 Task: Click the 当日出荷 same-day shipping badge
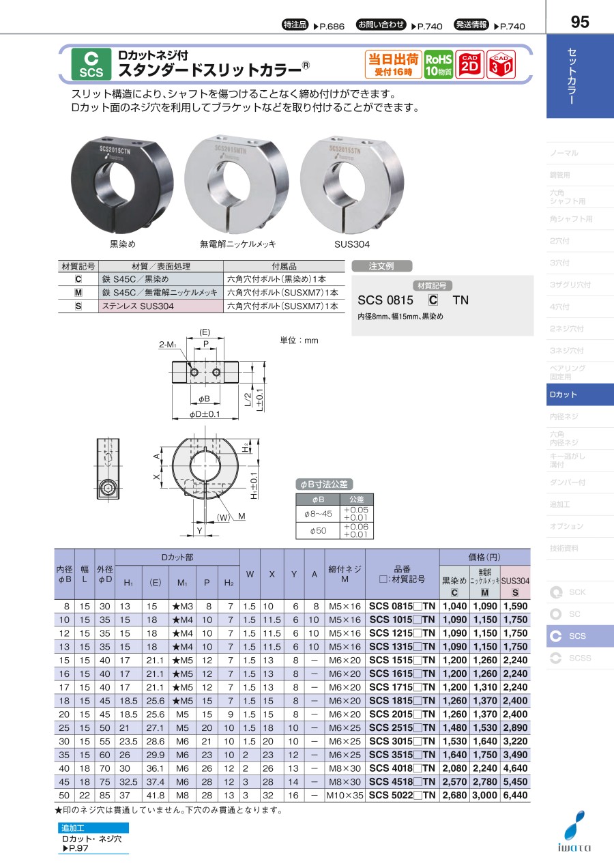393,66
